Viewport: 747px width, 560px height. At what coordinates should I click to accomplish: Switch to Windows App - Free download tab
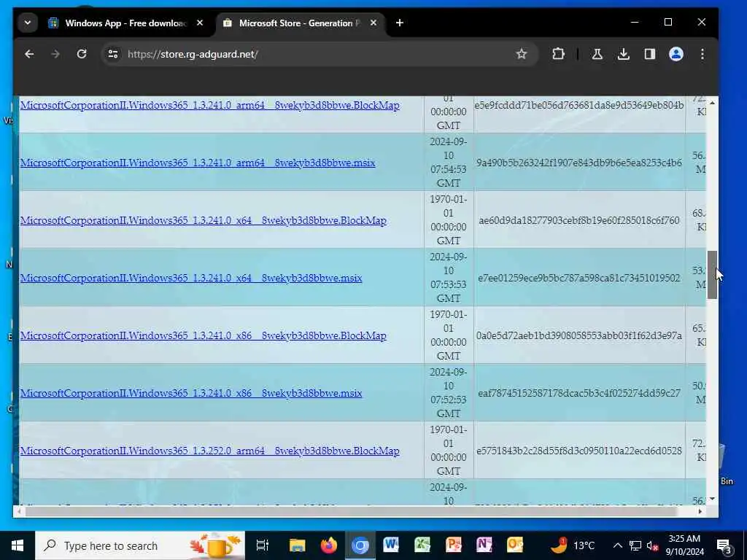click(119, 23)
